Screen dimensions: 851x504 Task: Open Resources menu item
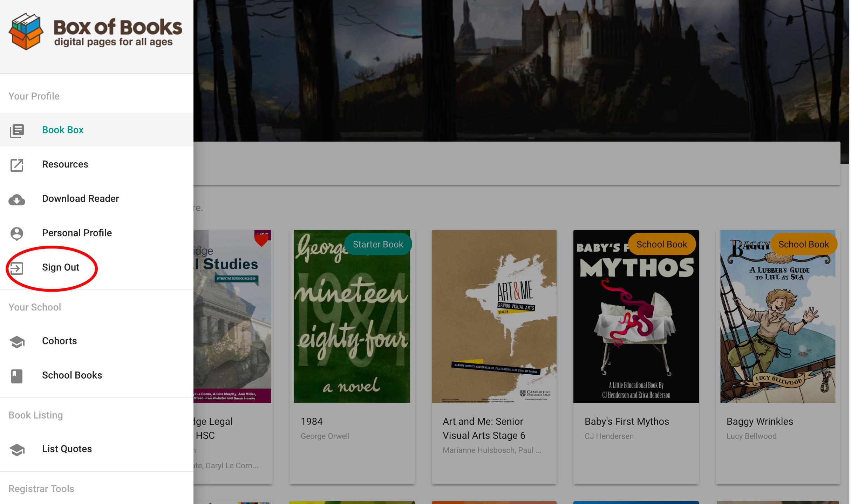97,164
